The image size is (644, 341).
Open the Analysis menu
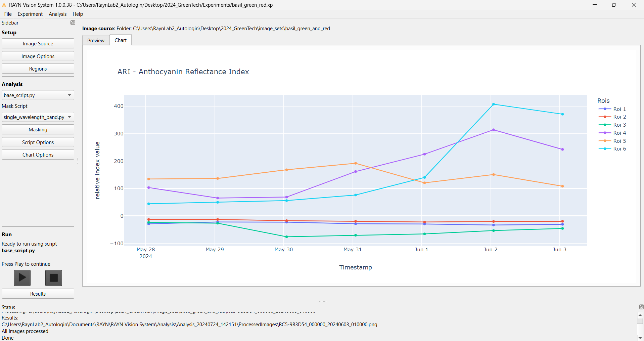[x=58, y=14]
